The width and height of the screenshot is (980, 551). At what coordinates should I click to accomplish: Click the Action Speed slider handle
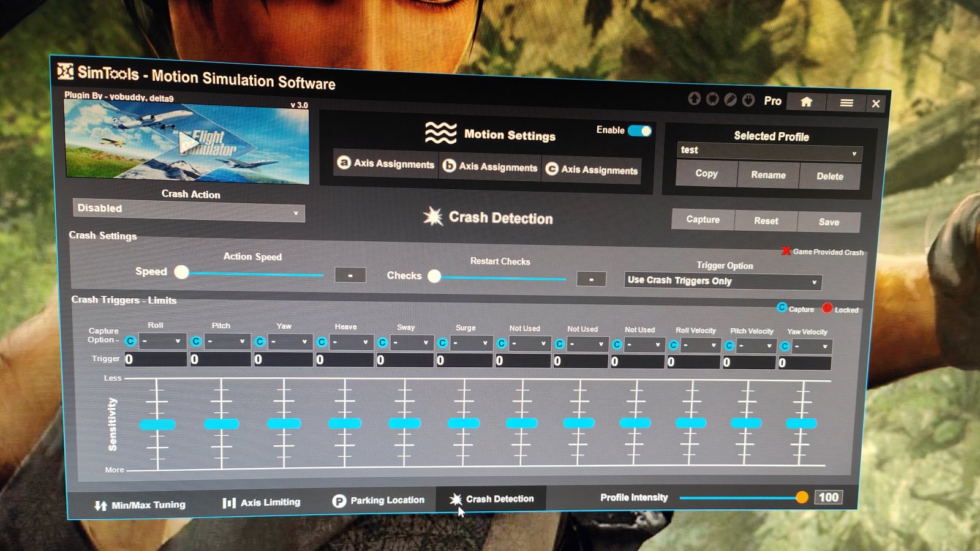(181, 272)
